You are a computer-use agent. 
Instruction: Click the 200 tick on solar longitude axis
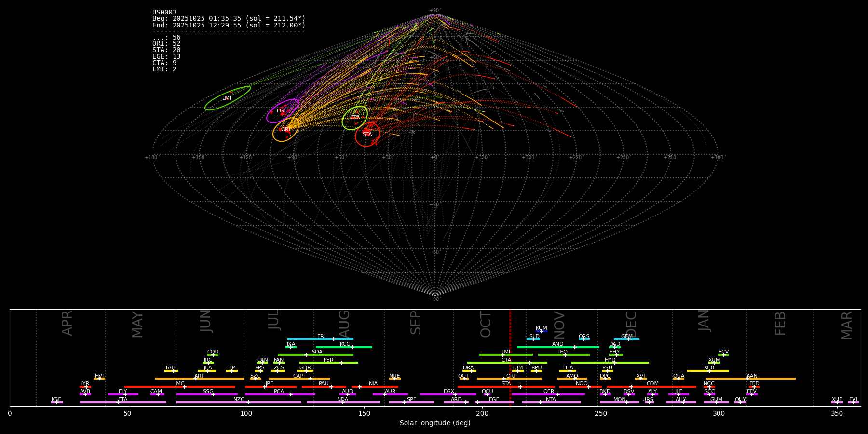pyautogui.click(x=482, y=413)
